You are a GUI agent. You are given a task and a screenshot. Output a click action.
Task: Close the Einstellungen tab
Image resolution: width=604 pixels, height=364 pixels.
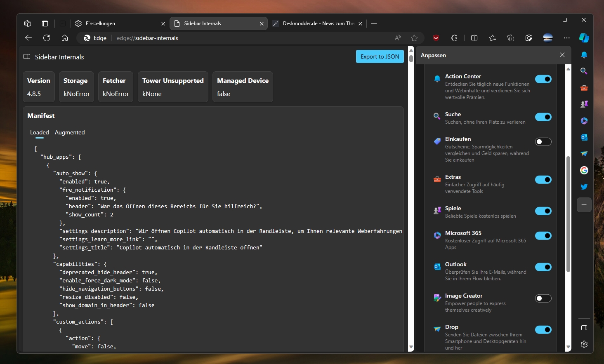(x=163, y=24)
